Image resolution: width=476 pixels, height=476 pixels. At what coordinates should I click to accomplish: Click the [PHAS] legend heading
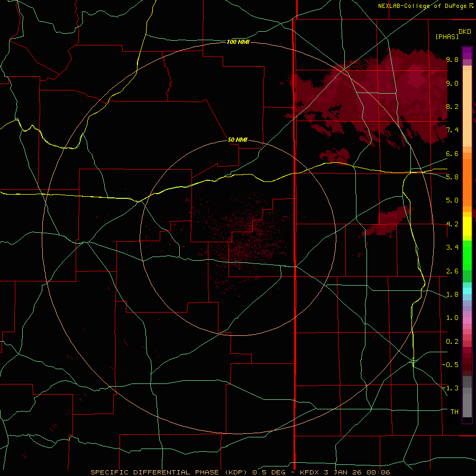(447, 36)
